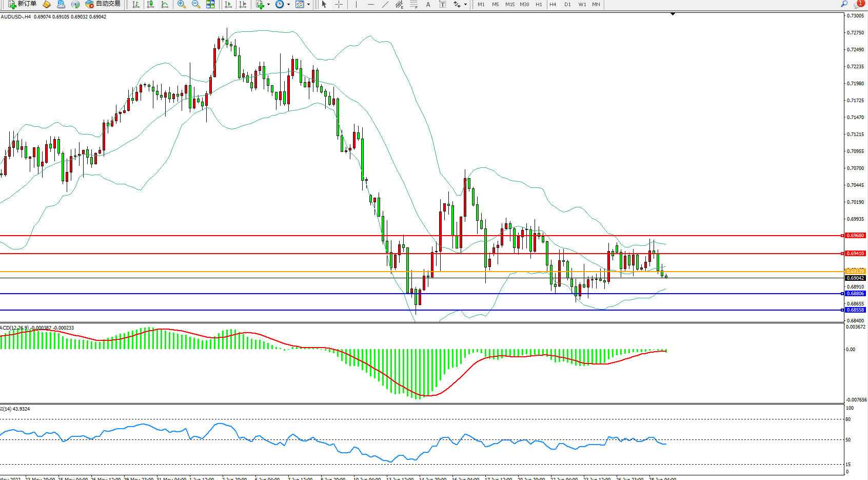
Task: Select the crosshair cursor tool
Action: [x=339, y=4]
